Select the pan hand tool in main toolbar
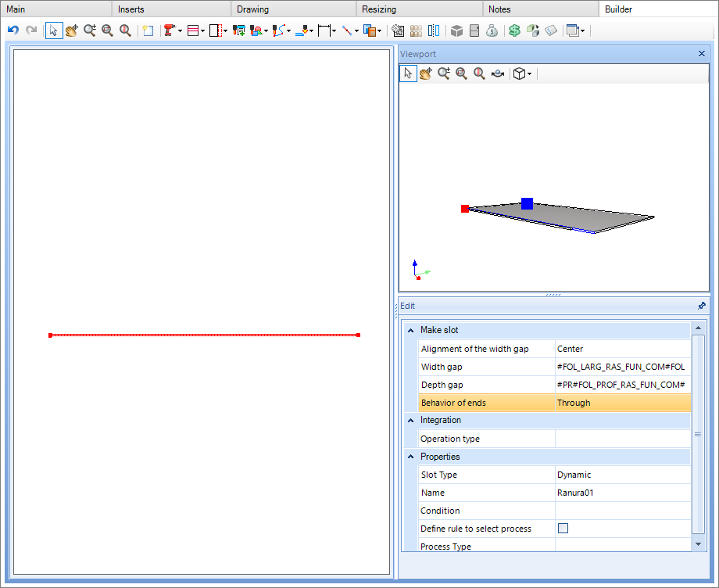The image size is (719, 588). (72, 30)
